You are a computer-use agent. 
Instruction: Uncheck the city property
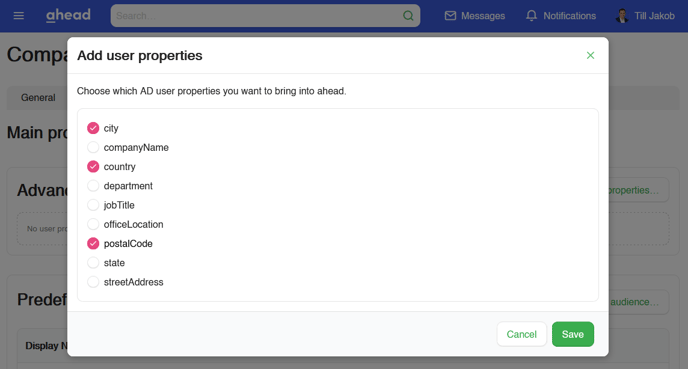(x=93, y=128)
